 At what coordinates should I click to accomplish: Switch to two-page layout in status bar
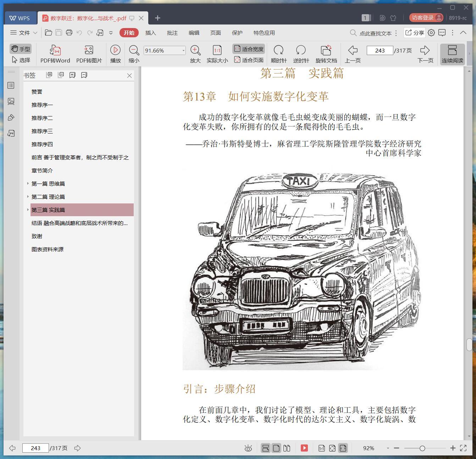pyautogui.click(x=287, y=448)
